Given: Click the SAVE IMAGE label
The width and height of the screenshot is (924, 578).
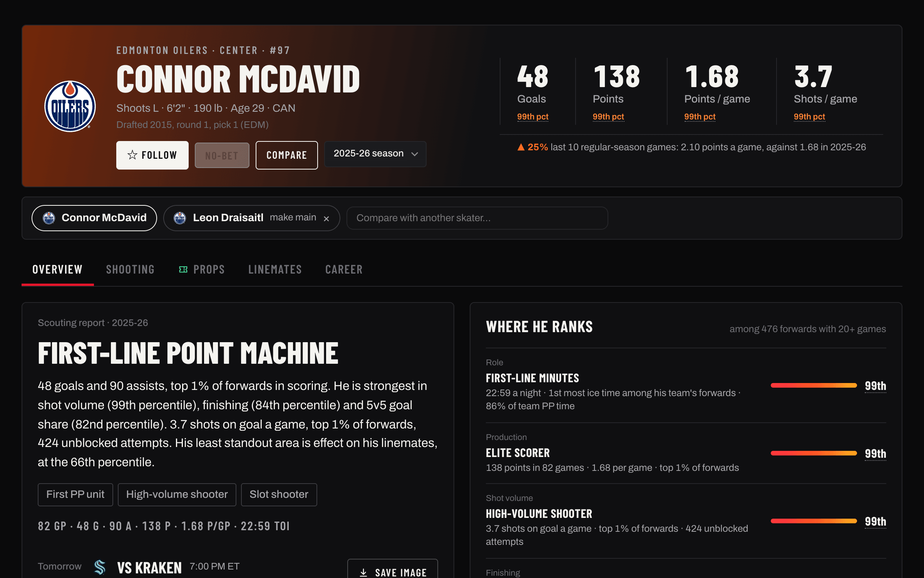Looking at the screenshot, I should point(401,573).
